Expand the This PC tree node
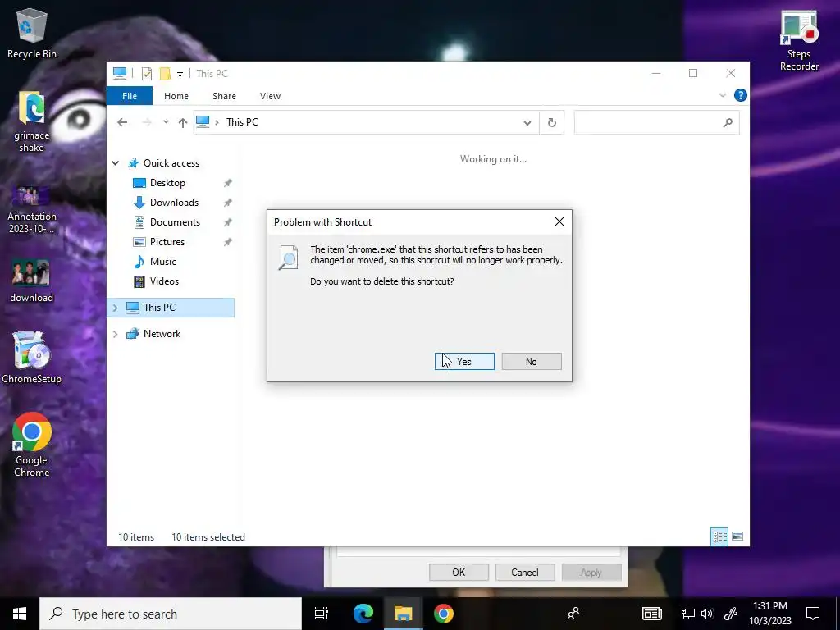This screenshot has height=630, width=840. [x=115, y=308]
